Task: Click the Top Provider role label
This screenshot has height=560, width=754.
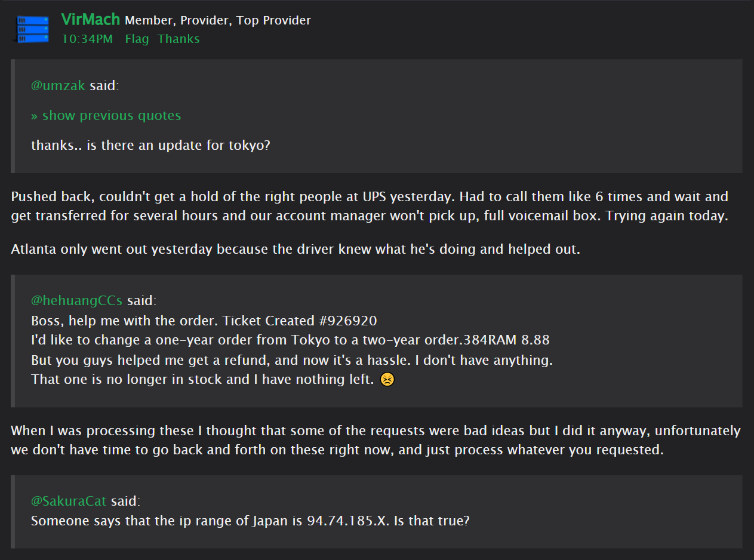Action: click(x=273, y=21)
